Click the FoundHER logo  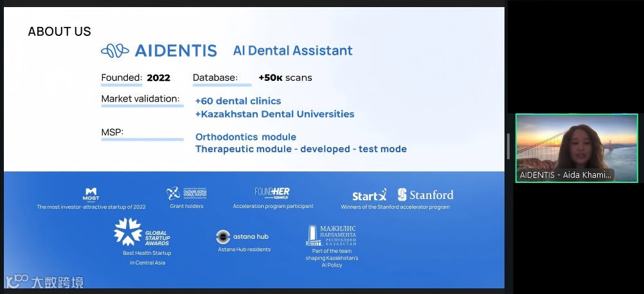point(273,193)
